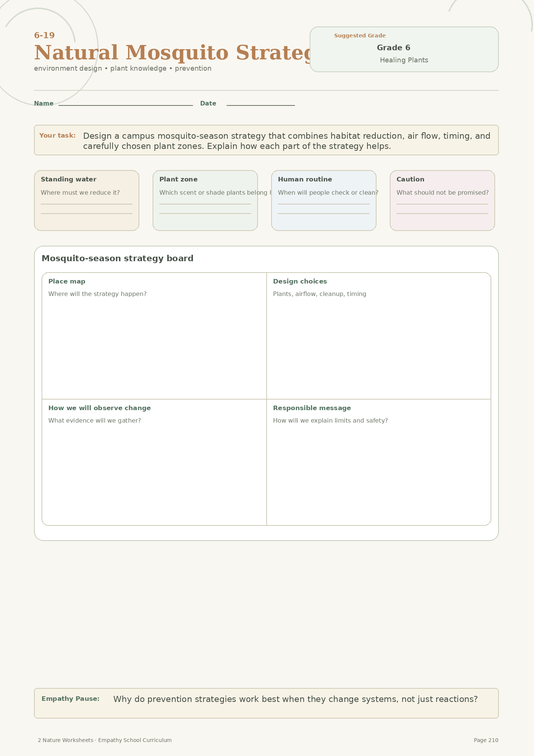Click the Your task label
The image size is (534, 756).
(57, 135)
